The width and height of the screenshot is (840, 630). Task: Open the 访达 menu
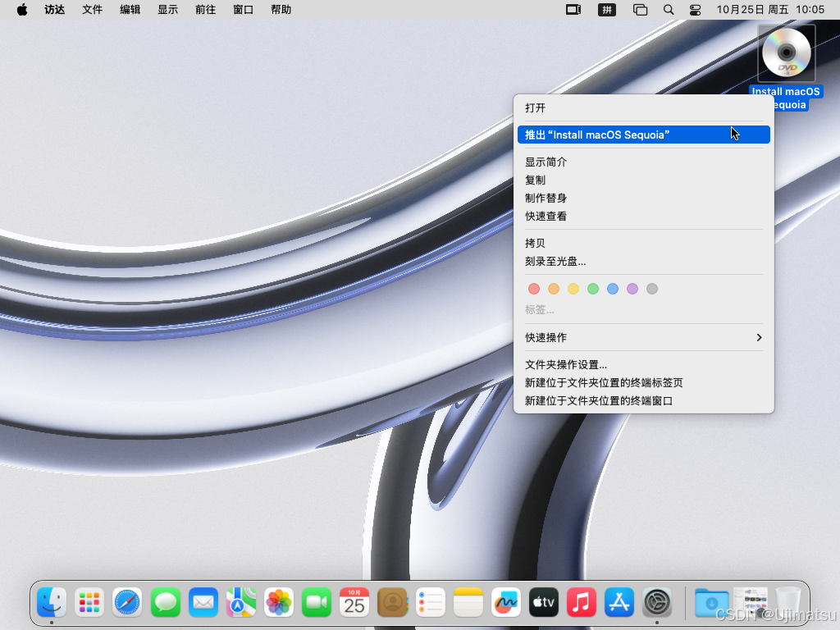click(55, 10)
